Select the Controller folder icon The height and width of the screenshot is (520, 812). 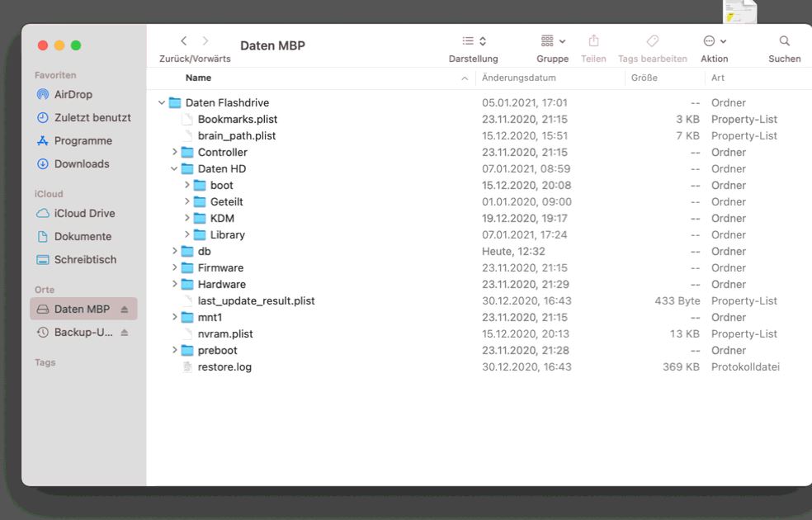click(187, 152)
